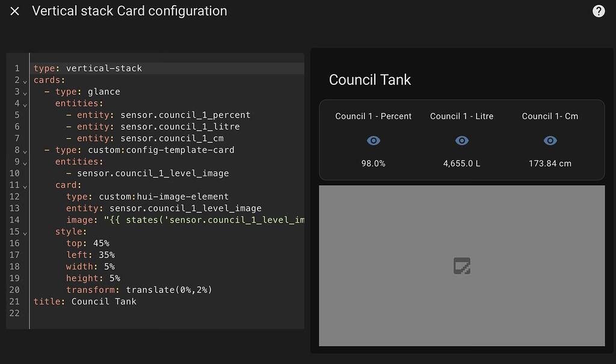Open help using the question mark icon

(x=598, y=10)
